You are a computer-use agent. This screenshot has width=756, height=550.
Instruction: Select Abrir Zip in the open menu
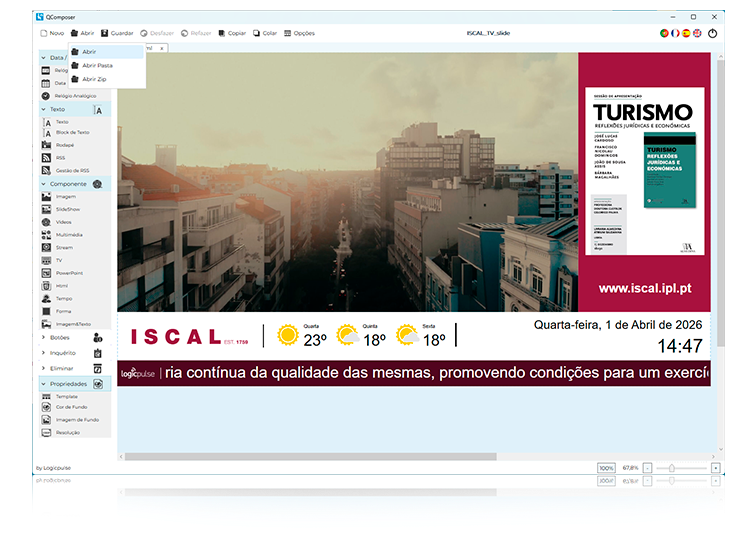94,79
